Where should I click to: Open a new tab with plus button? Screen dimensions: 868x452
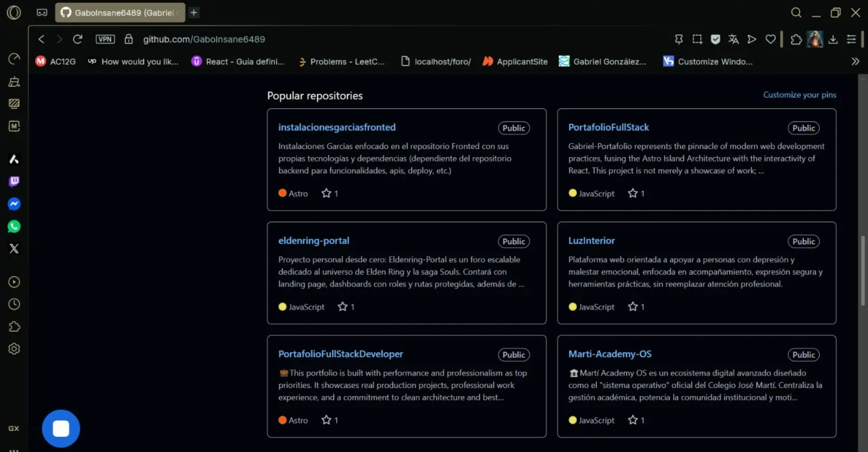194,12
